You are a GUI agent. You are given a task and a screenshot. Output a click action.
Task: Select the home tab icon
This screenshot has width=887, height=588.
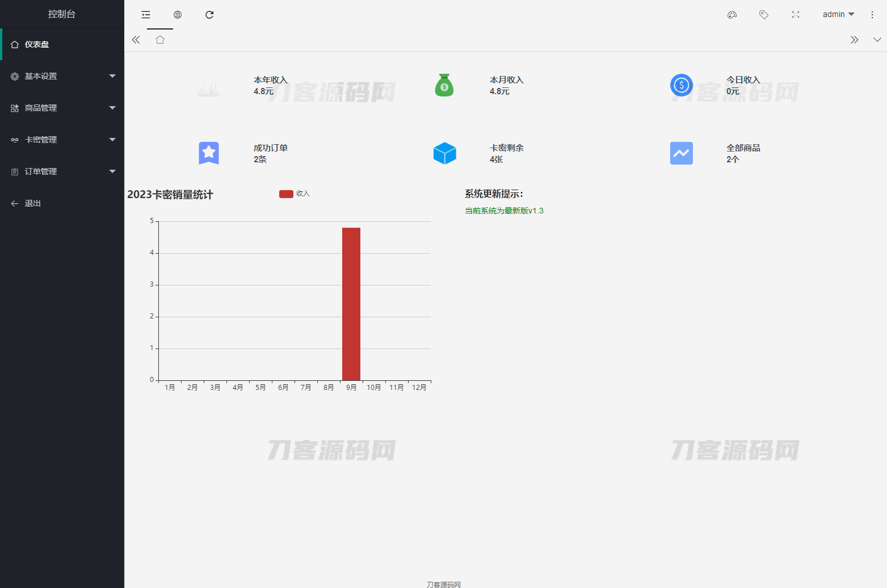click(160, 40)
